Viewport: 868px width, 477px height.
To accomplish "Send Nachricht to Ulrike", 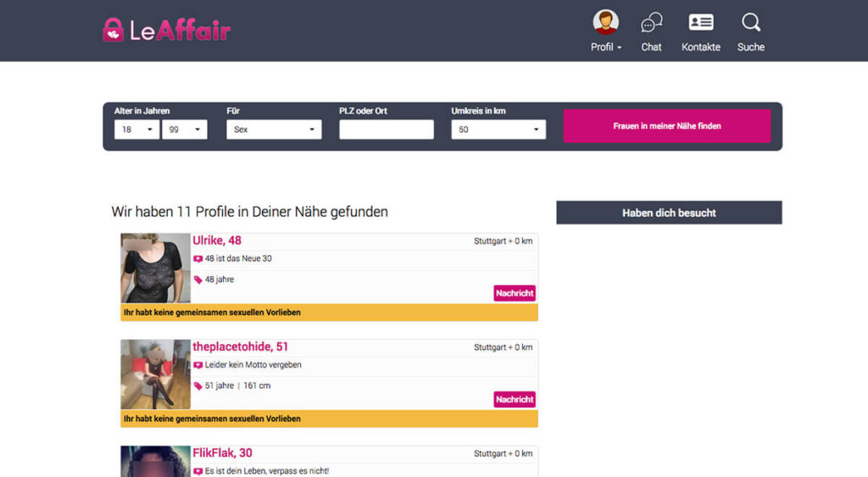I will click(x=515, y=293).
